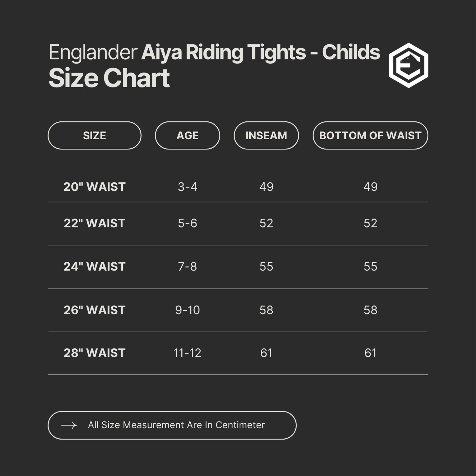
Task: Click the "All Size Measurement Are In Centimeter" note
Action: click(176, 425)
